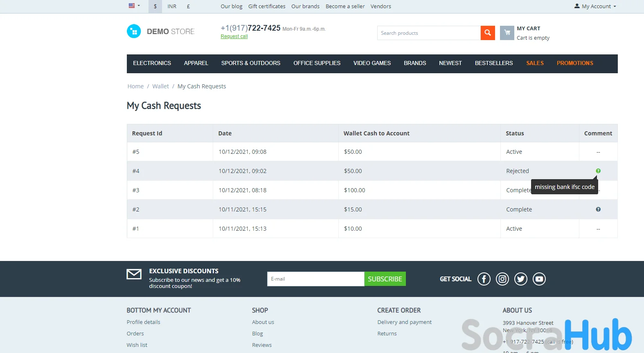Open the shopping cart icon

(507, 33)
